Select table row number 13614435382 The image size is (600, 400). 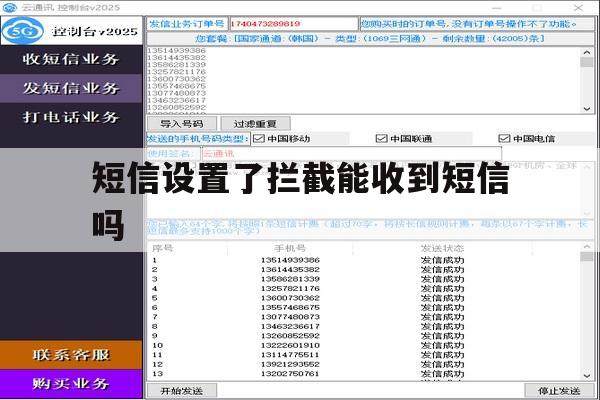click(290, 269)
